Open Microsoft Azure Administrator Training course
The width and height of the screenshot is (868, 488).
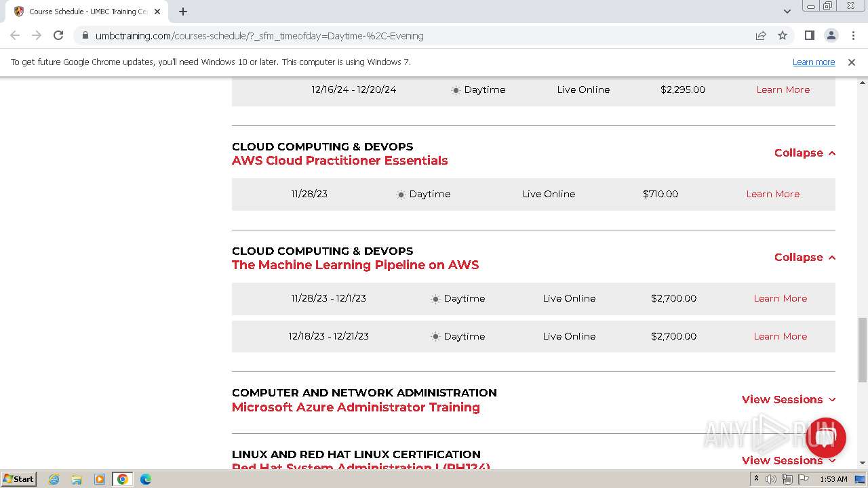356,407
